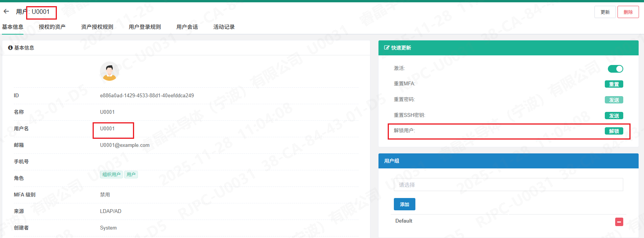Click 发送 button for reset password
Image resolution: width=644 pixels, height=238 pixels.
click(x=614, y=100)
